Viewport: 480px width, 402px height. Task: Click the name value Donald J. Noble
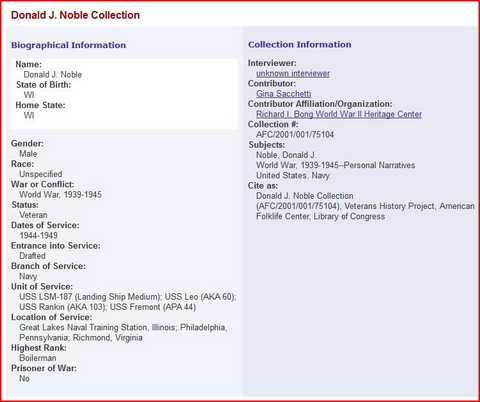click(53, 74)
